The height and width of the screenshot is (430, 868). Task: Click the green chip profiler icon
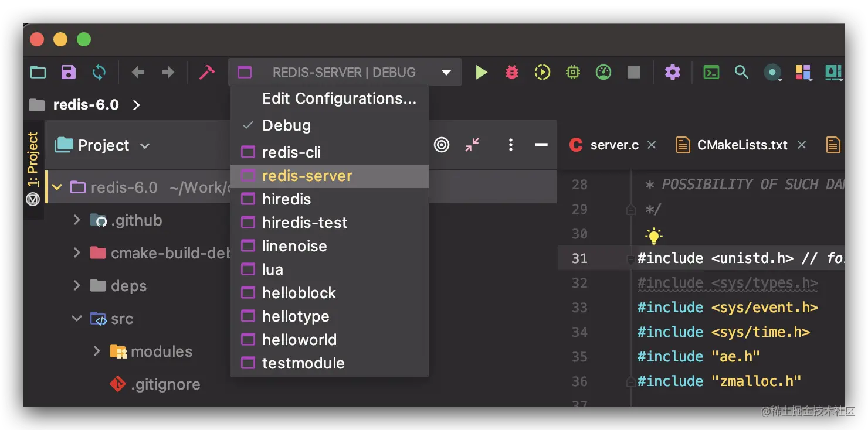(573, 72)
